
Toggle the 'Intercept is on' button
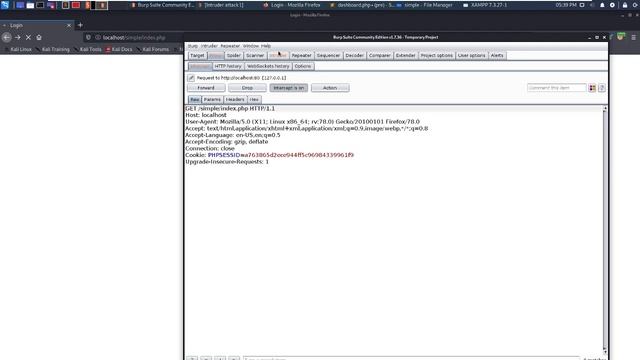tap(289, 88)
